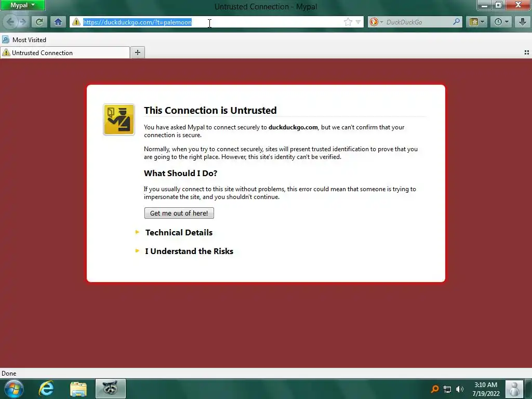Close the Mypal window

[518, 5]
